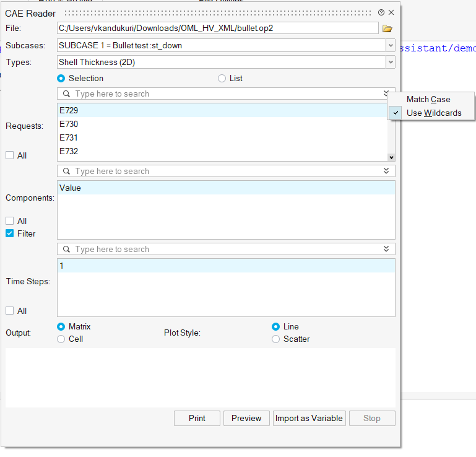
Task: Click the Preview button
Action: [246, 419]
